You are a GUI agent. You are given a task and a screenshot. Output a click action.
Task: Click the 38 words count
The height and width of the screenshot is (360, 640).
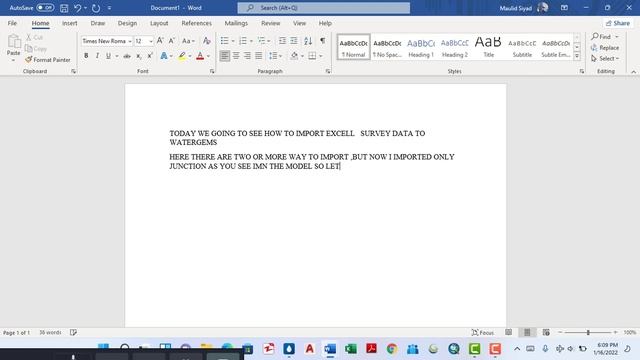pyautogui.click(x=50, y=333)
